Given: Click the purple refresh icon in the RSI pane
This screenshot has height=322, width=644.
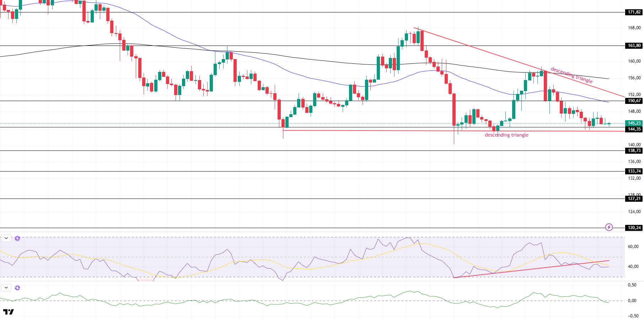Looking at the screenshot, I should (17, 238).
